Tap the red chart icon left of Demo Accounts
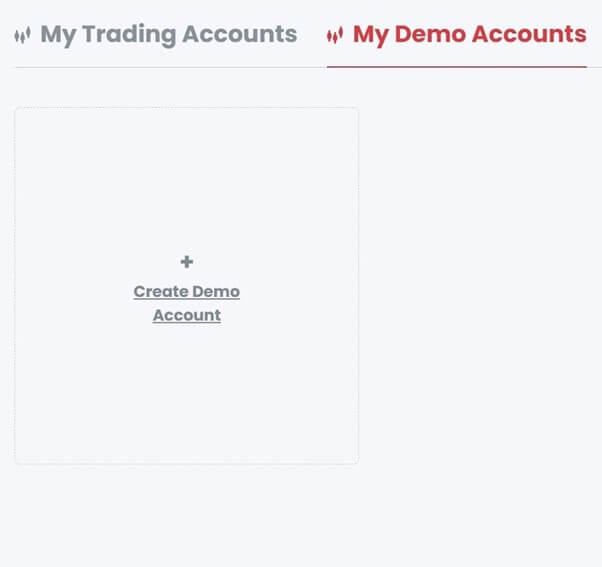 [x=335, y=35]
